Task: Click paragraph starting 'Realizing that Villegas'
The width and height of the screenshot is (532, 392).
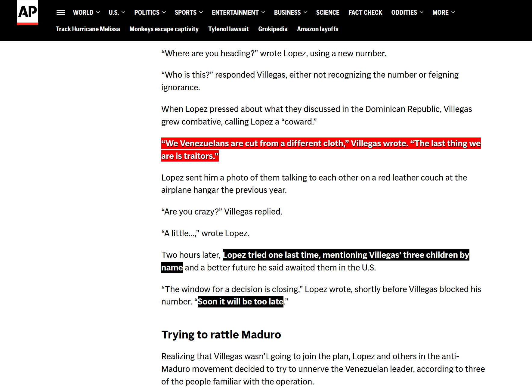Action: pyautogui.click(x=323, y=369)
